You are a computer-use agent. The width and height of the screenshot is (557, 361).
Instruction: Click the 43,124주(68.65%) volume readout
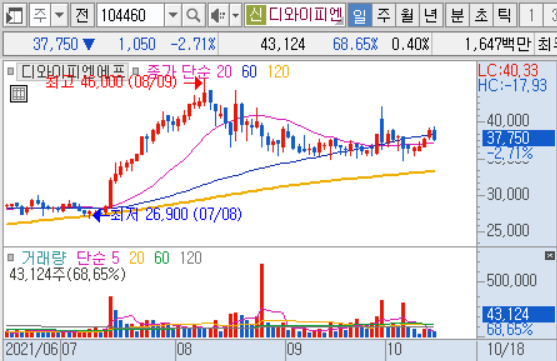(x=67, y=274)
